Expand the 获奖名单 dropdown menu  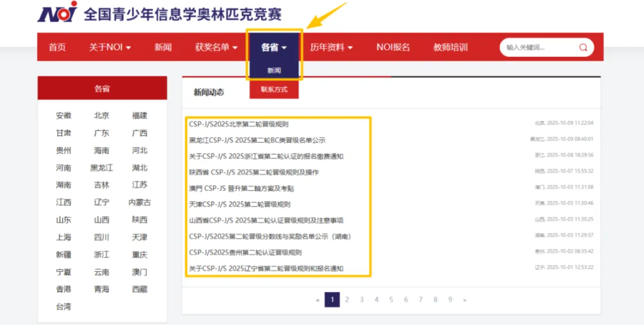pyautogui.click(x=216, y=48)
